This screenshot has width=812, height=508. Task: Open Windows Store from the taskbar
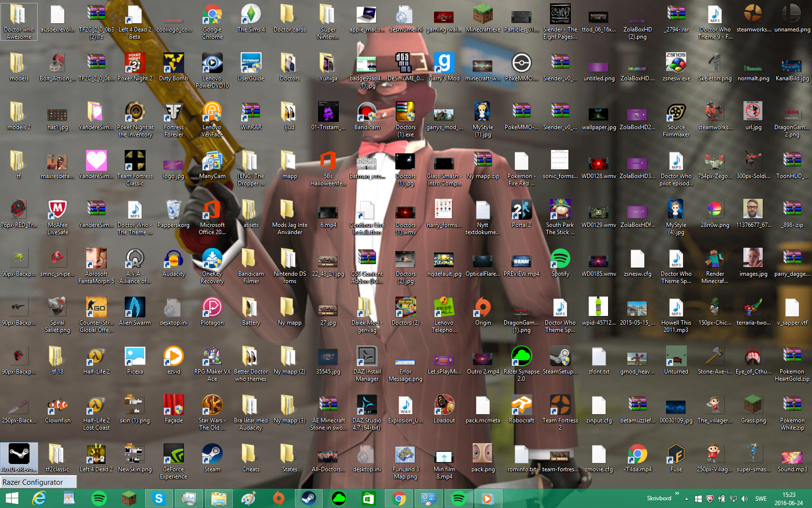tap(368, 498)
